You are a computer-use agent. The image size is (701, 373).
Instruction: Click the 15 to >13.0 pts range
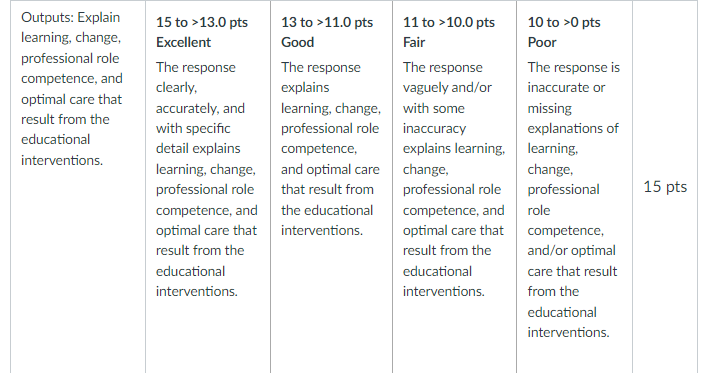coord(202,22)
